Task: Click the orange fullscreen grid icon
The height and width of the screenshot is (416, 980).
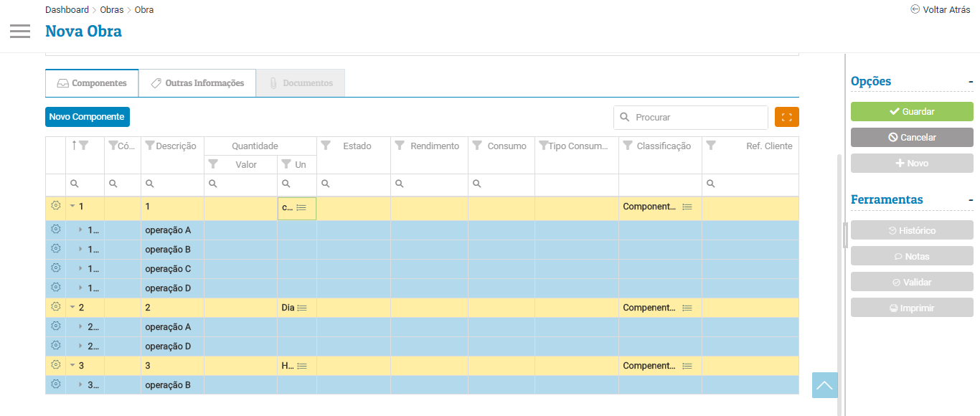Action: 786,117
